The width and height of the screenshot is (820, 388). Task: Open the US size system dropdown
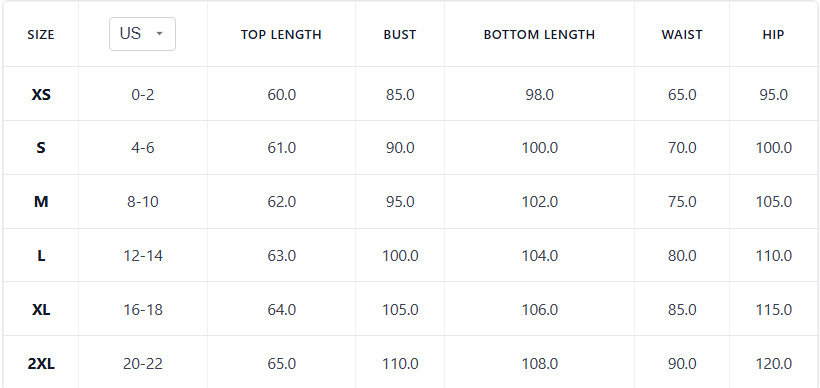(142, 34)
